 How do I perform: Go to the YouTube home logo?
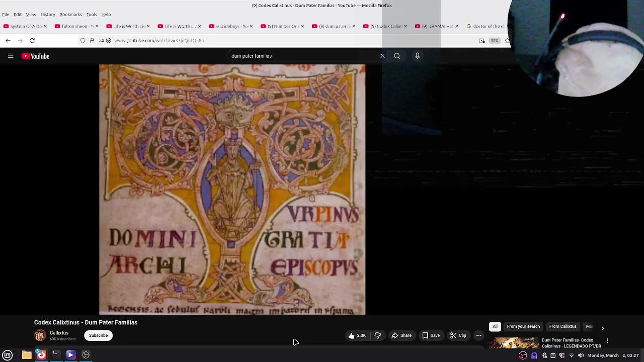[35, 56]
